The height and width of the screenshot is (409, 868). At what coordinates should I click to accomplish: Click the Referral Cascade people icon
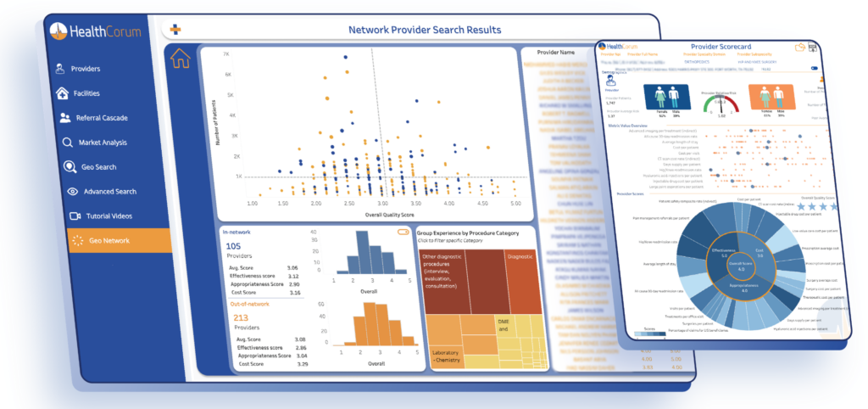[x=64, y=119]
